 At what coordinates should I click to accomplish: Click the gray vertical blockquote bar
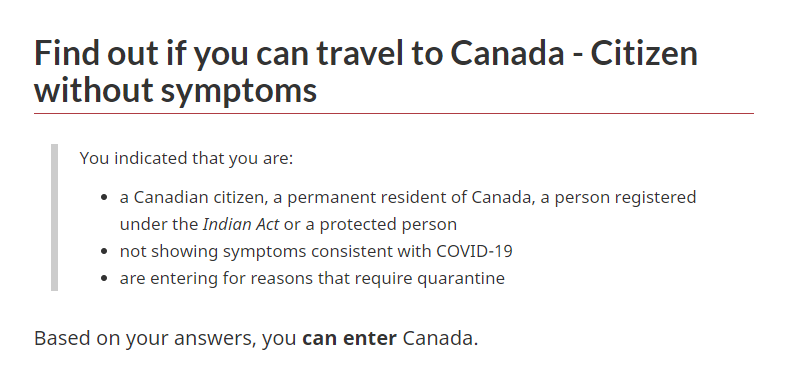pyautogui.click(x=54, y=217)
